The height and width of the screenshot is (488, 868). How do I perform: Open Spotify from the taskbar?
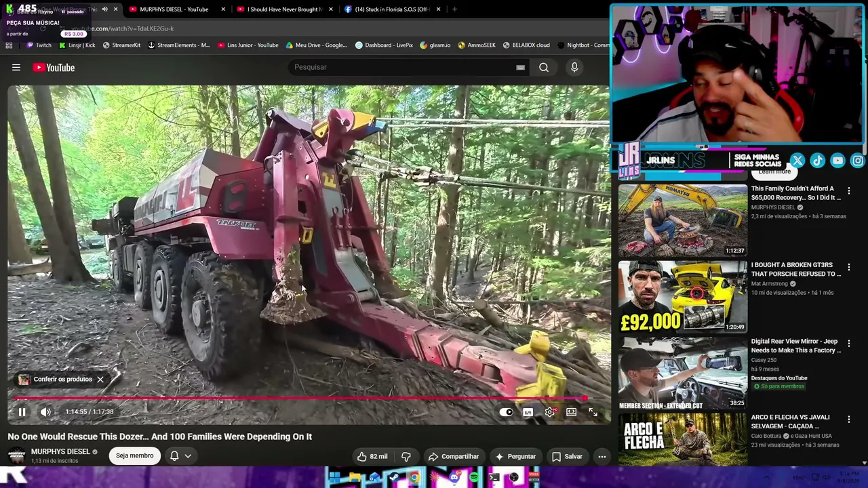click(474, 477)
